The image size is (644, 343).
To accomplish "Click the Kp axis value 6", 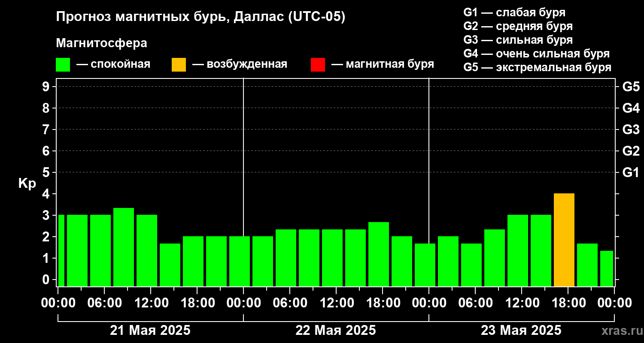I will click(47, 151).
